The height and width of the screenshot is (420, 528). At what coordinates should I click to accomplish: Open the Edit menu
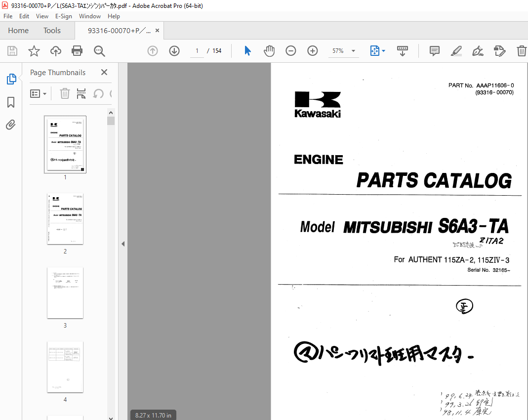(x=24, y=16)
